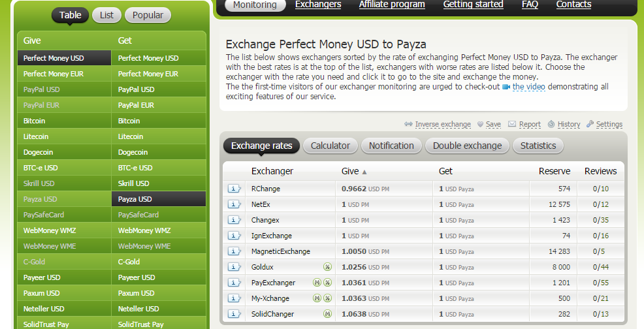Go to Getting started
Image resolution: width=644 pixels, height=329 pixels.
tap(473, 5)
